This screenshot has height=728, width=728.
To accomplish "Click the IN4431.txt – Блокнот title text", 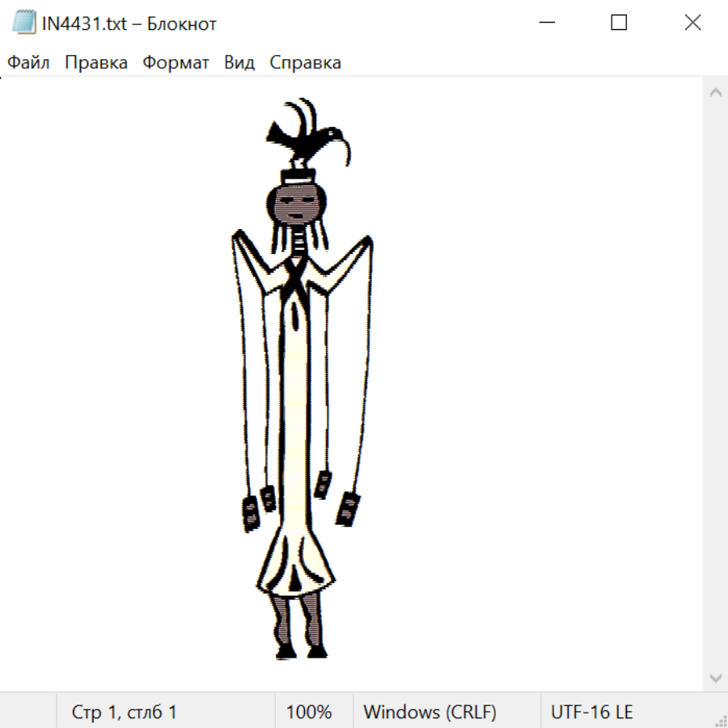I will [x=129, y=23].
